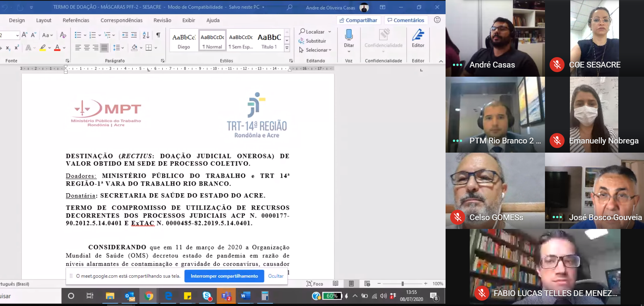Screen dimensions: 644x306
Task: Open Paragraph settings dialog launcher
Action: pos(163,61)
